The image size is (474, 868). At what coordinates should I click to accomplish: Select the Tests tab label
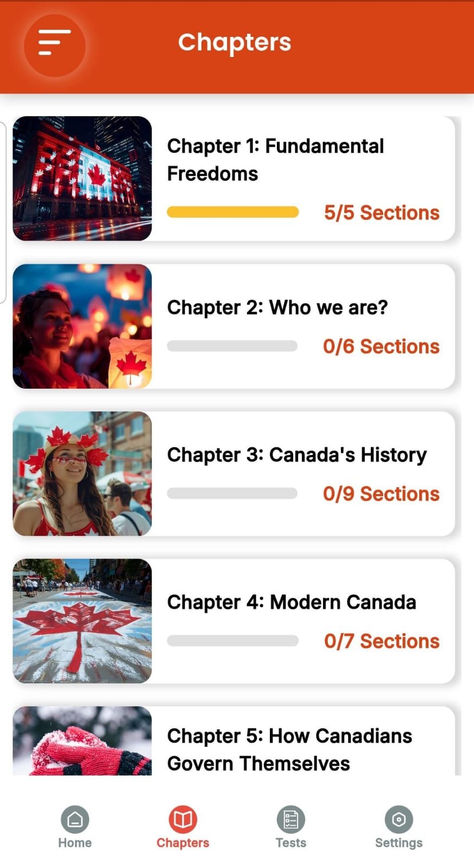coord(290,843)
